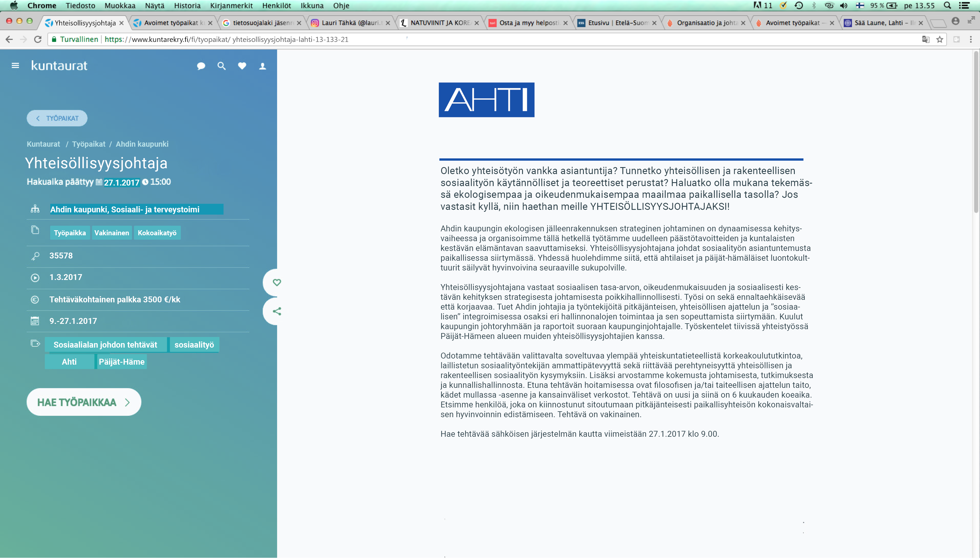Switch to the Sää Laune, Lahti tab
The width and height of the screenshot is (980, 558).
[x=881, y=23]
